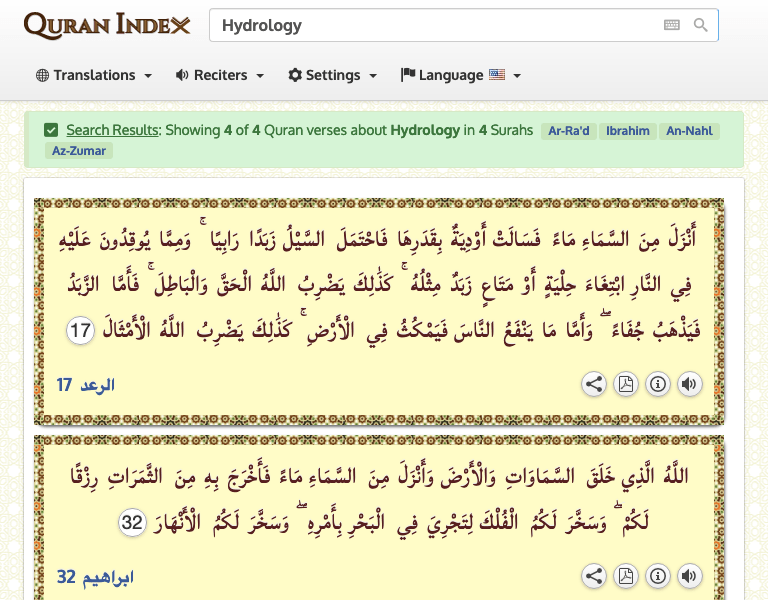Open the Translations dropdown

[94, 75]
